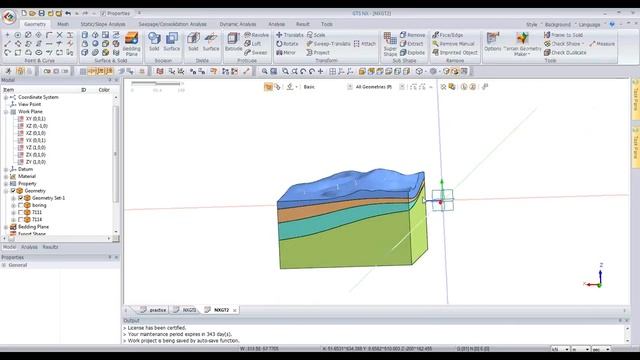Select the Attach tool
Screen dimensions: 640x360
click(364, 44)
